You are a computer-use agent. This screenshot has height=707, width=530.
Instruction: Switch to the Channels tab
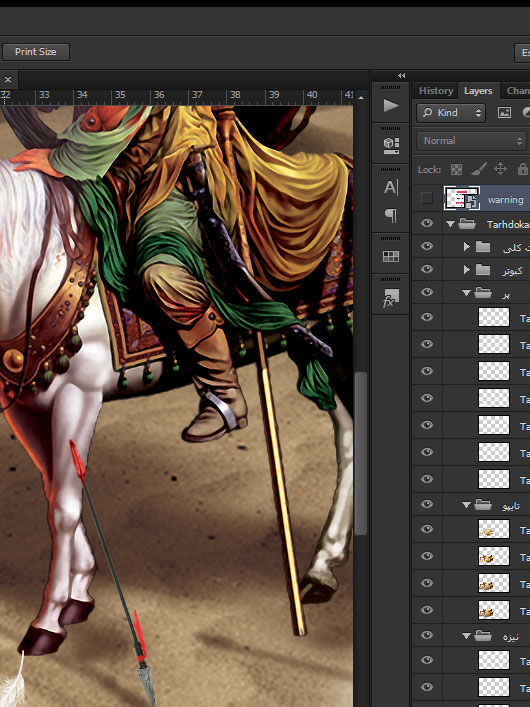tap(517, 91)
